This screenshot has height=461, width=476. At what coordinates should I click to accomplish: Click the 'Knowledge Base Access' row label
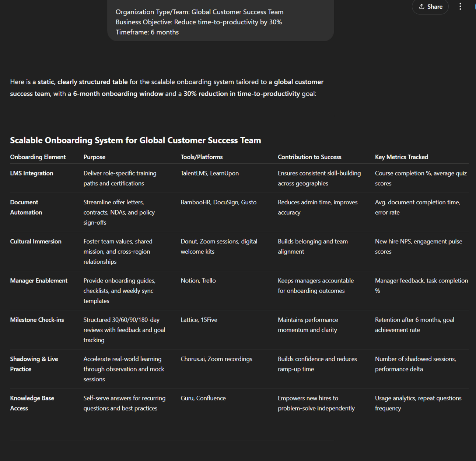click(32, 403)
